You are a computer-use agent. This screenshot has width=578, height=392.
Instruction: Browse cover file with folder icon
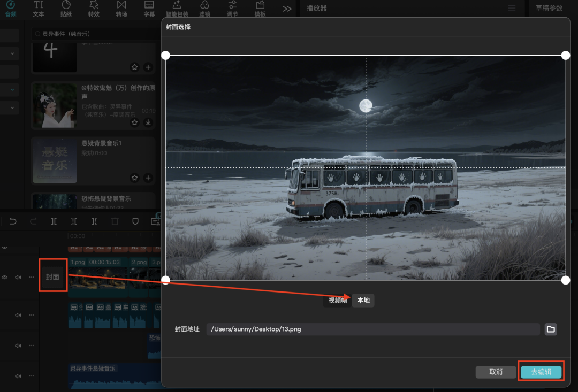pos(551,329)
